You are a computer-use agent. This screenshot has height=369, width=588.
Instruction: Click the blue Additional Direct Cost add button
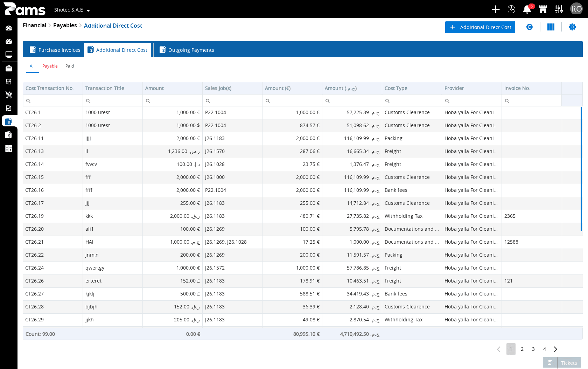pyautogui.click(x=480, y=27)
